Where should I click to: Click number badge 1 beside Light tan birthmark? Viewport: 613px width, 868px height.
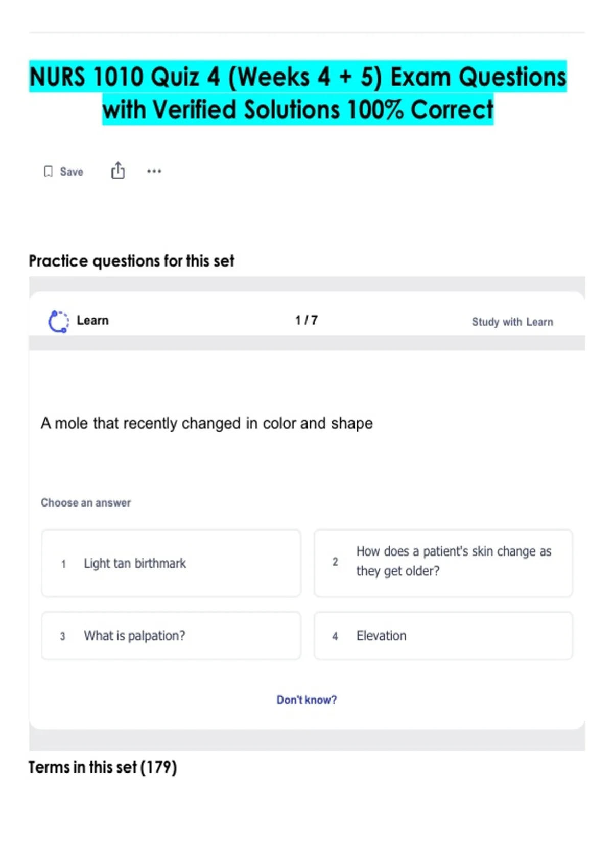[63, 564]
